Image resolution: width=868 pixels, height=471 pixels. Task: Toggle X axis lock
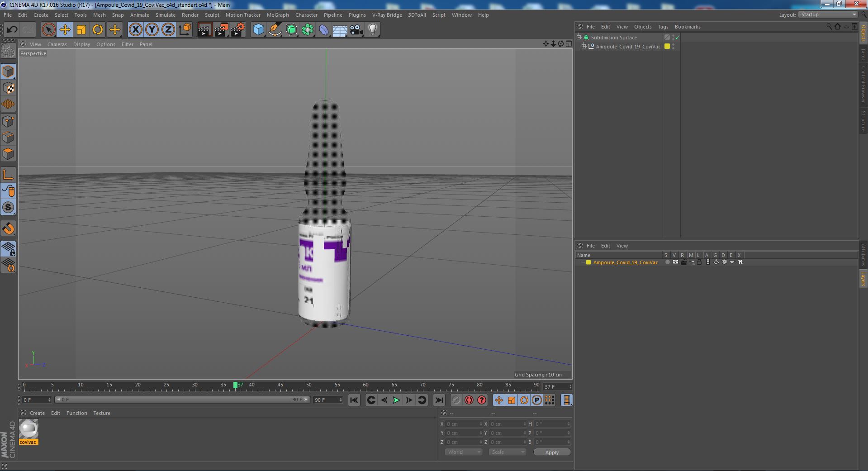tap(135, 30)
